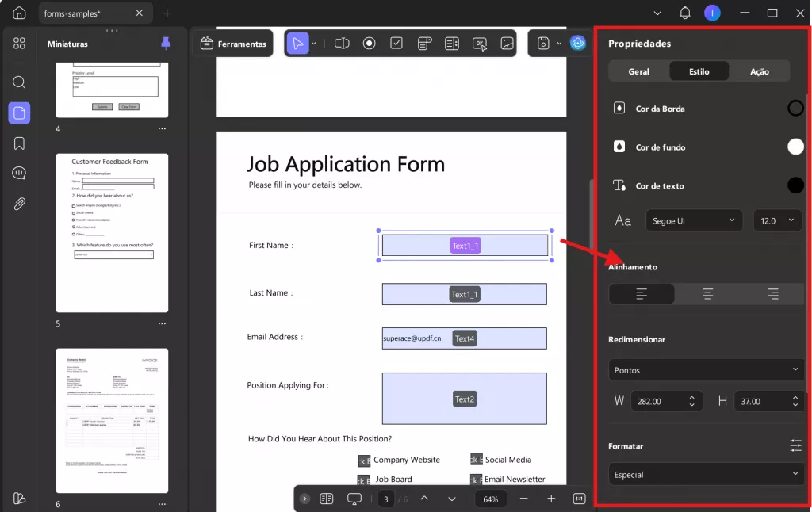Select the Position Applying For Text2 field
812x512 pixels.
465,399
